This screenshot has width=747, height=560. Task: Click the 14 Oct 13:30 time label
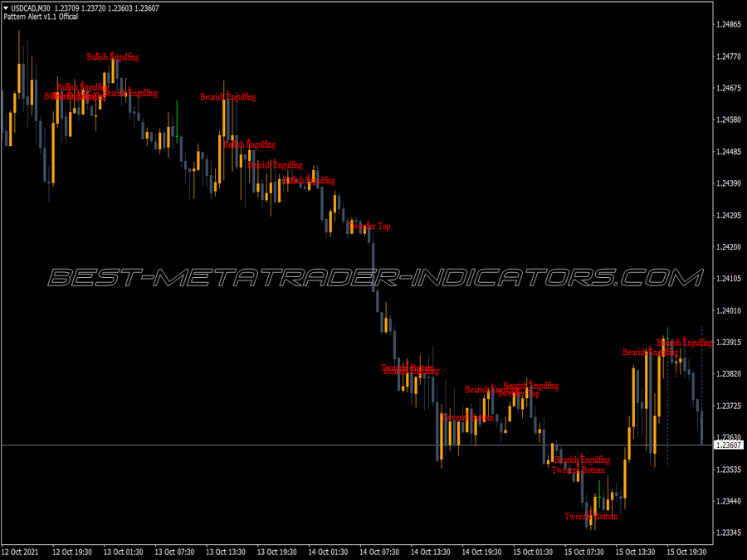(x=431, y=552)
